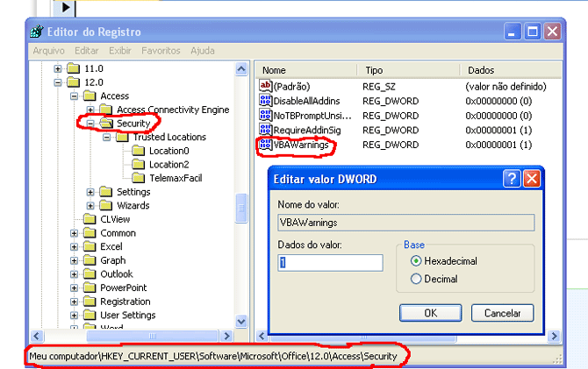Select the Common folder icon
588x369 pixels.
click(90, 233)
